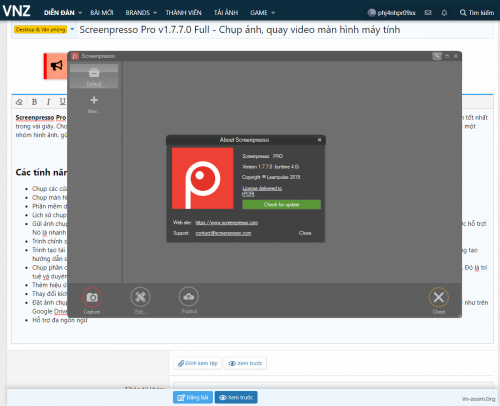Click the bottom blue Xem trước preview button
Viewport: 500px width, 406px height.
236,397
